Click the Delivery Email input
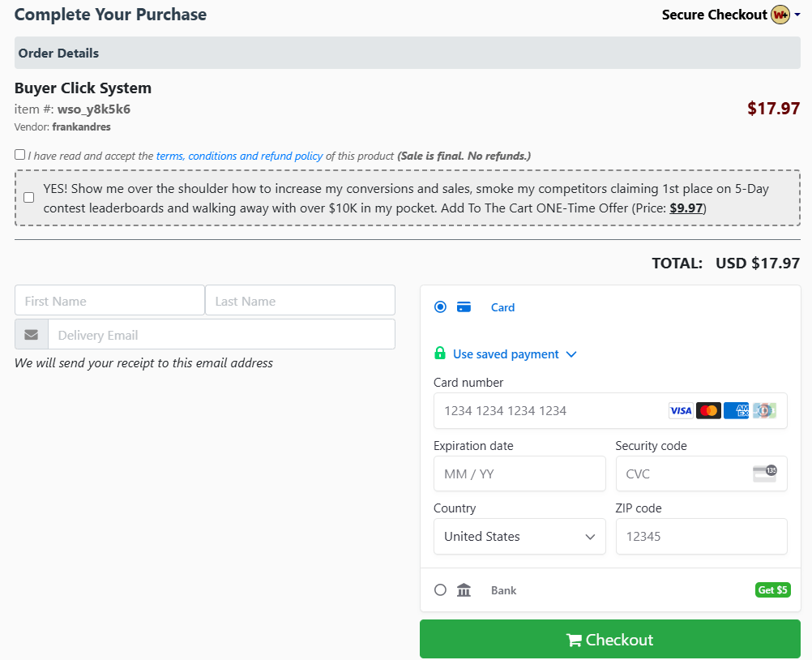 coord(222,335)
